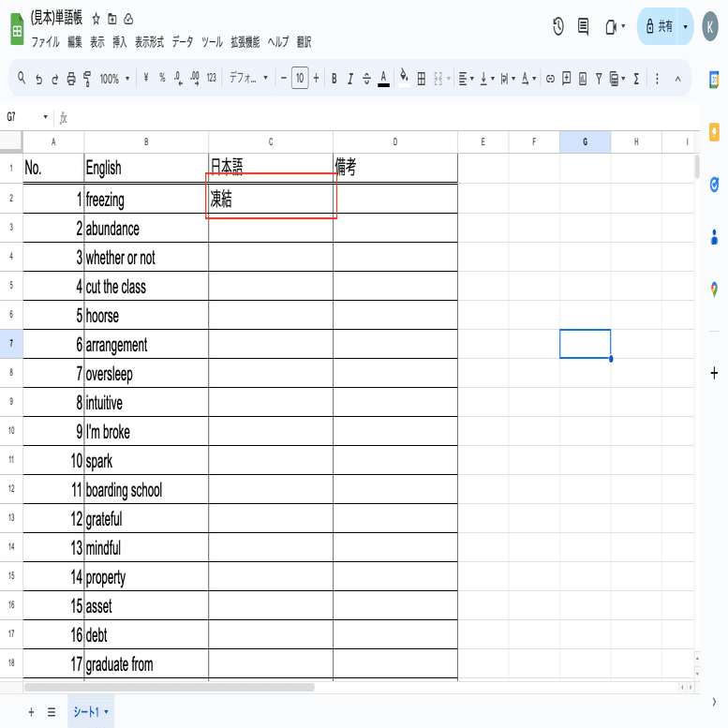This screenshot has height=728, width=728.
Task: Open horizontal align dropdown
Action: pyautogui.click(x=466, y=79)
